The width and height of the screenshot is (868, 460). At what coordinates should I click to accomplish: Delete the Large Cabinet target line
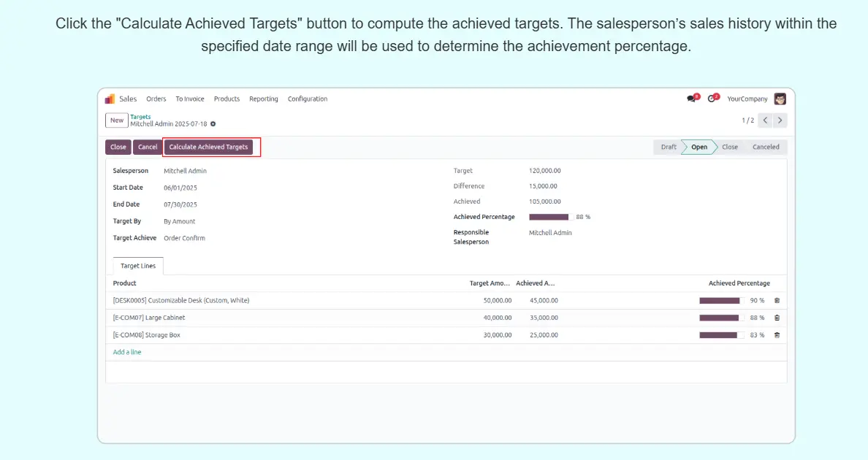pyautogui.click(x=777, y=318)
